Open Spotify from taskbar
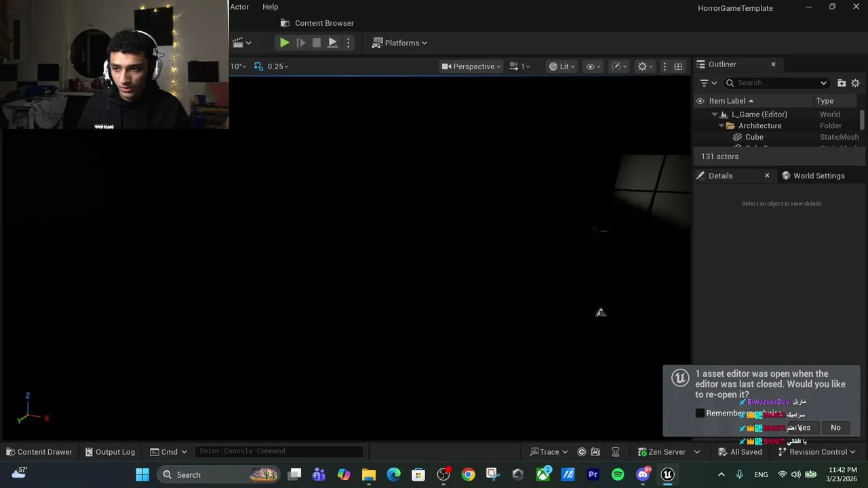Viewport: 868px width, 488px height. coord(618,474)
